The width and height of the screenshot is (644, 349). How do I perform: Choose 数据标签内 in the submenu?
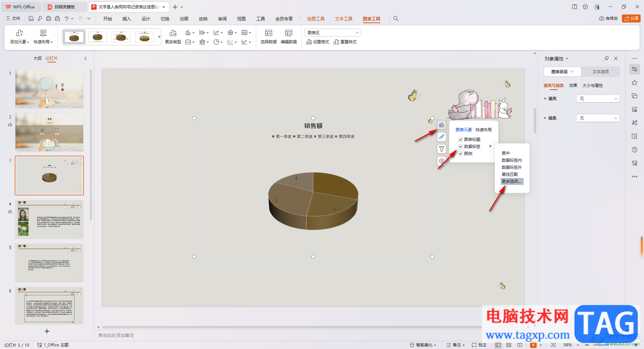pos(512,160)
